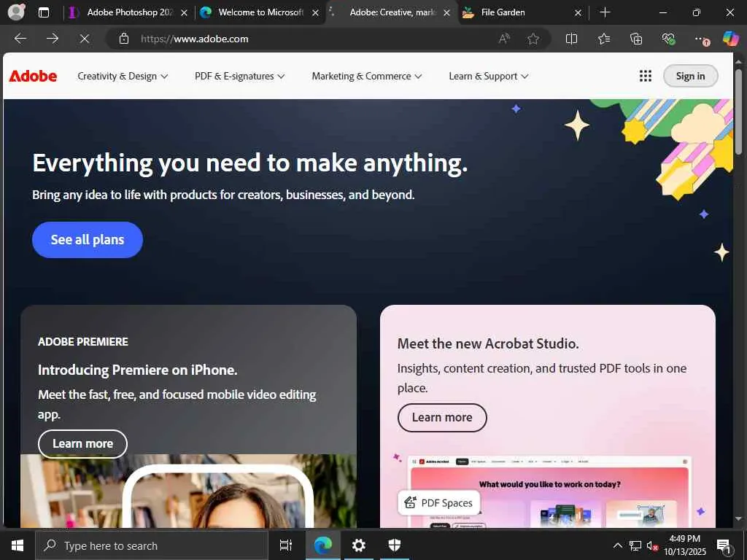
Task: Click the scrollbar down arrow
Action: [x=738, y=518]
